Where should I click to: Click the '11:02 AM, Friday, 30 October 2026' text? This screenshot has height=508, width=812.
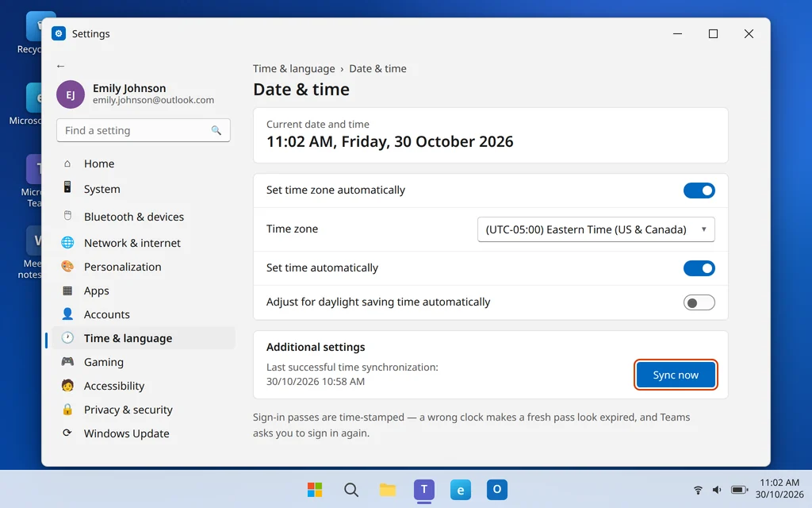pyautogui.click(x=390, y=141)
